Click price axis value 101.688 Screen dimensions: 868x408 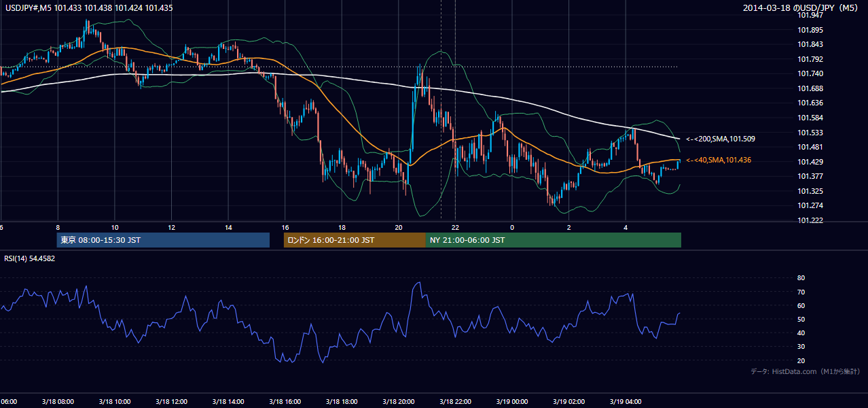click(810, 88)
